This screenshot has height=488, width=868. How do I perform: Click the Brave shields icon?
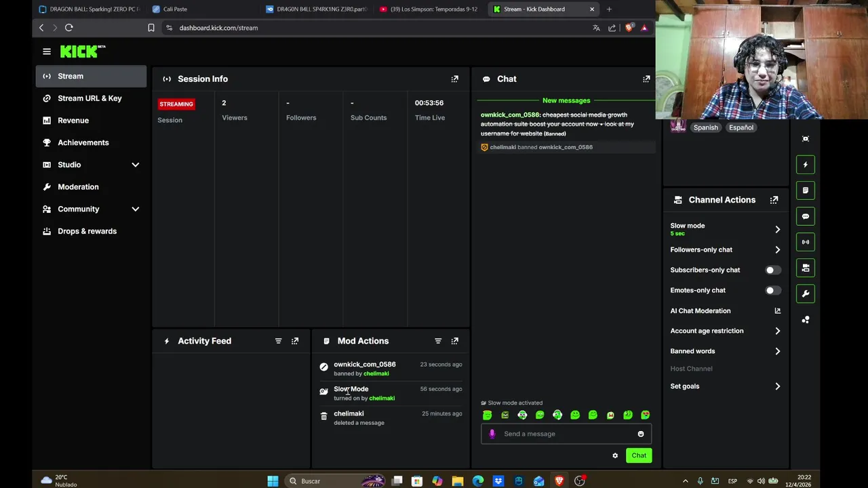pos(629,28)
